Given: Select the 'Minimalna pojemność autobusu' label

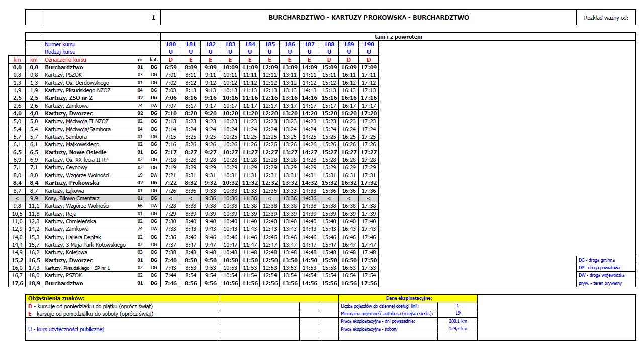Looking at the screenshot, I should click(387, 313).
